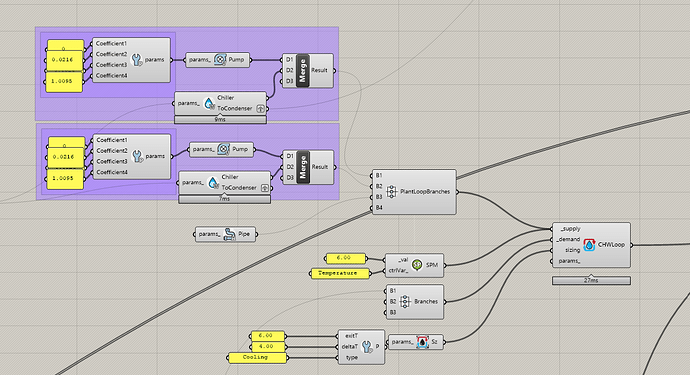Click wrench icon of upper Coefficient params component
The width and height of the screenshot is (690, 375).
[x=137, y=60]
